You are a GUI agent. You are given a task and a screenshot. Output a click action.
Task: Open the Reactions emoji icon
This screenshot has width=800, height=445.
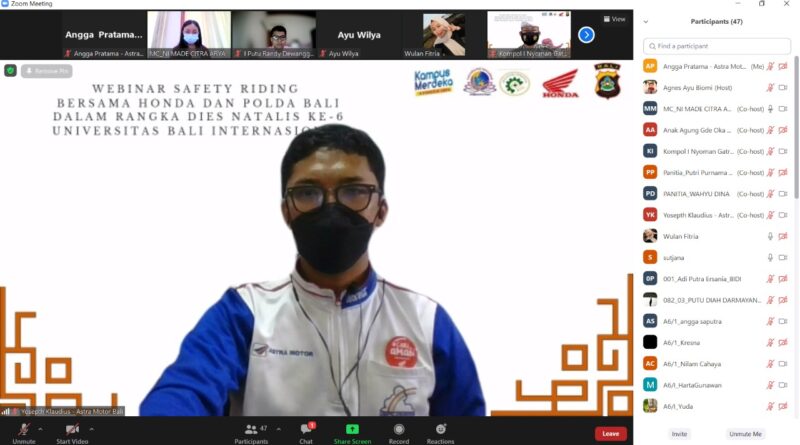click(441, 429)
